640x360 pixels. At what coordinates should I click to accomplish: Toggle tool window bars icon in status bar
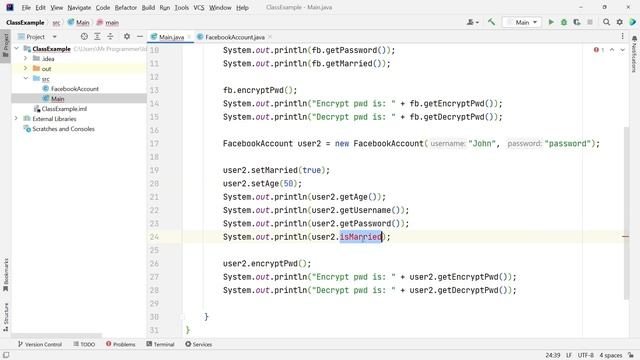click(x=6, y=355)
